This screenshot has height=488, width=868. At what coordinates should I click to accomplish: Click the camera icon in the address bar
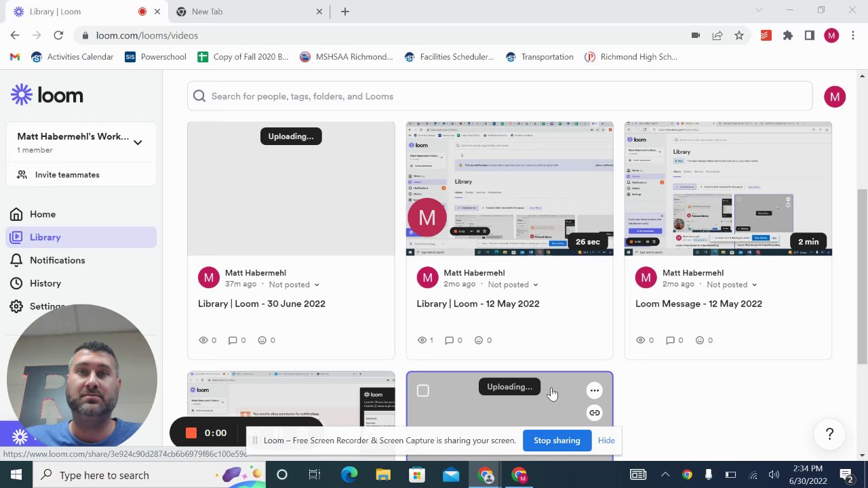point(696,35)
